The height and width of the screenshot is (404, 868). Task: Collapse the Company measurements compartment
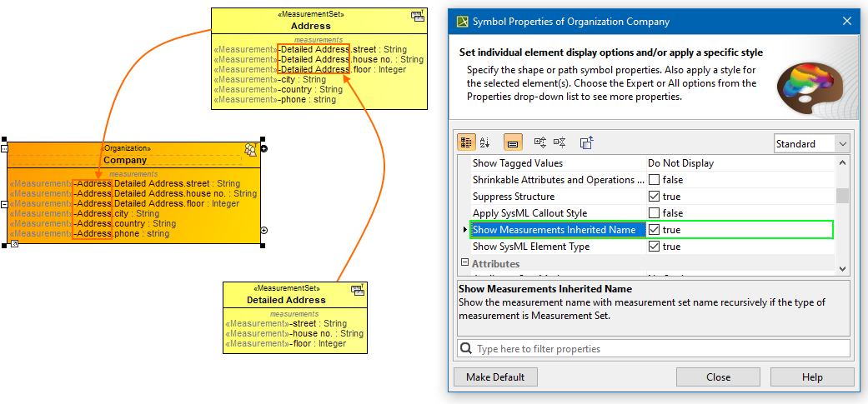(x=4, y=204)
